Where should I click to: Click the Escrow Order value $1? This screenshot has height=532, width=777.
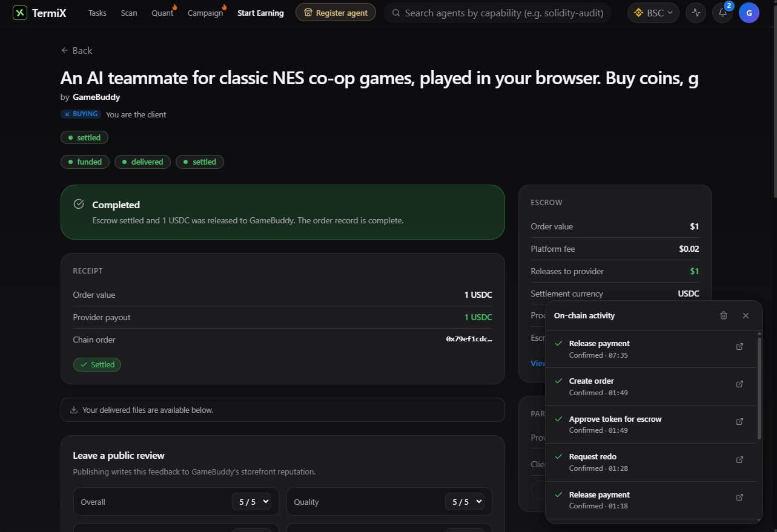pos(695,226)
